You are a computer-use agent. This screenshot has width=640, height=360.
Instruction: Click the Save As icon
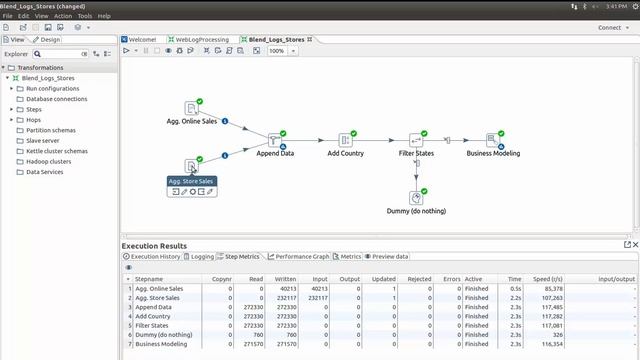point(60,27)
